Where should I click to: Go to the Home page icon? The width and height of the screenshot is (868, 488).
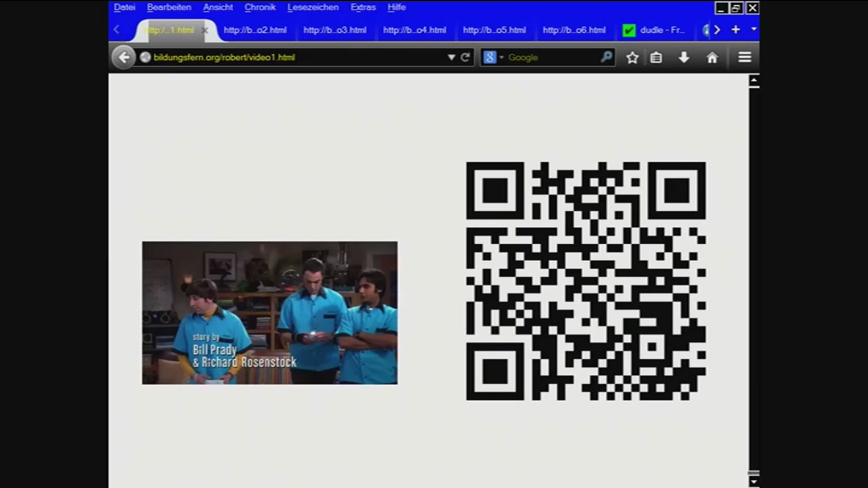point(712,57)
